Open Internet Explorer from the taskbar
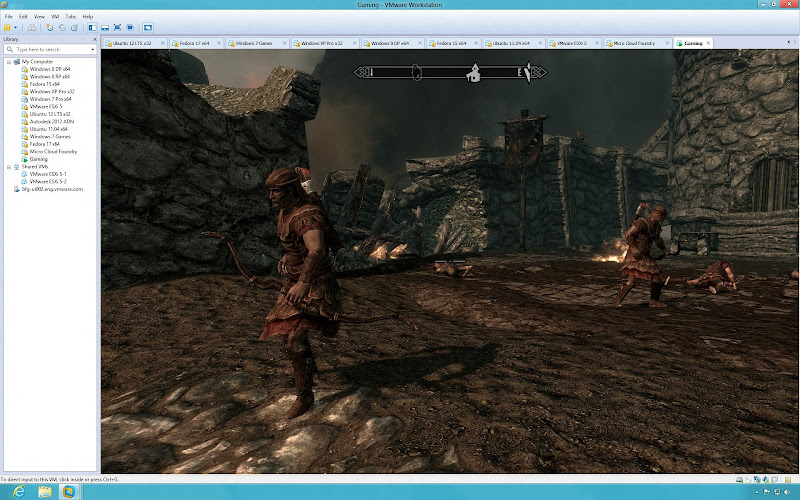This screenshot has height=500, width=800. tap(19, 492)
